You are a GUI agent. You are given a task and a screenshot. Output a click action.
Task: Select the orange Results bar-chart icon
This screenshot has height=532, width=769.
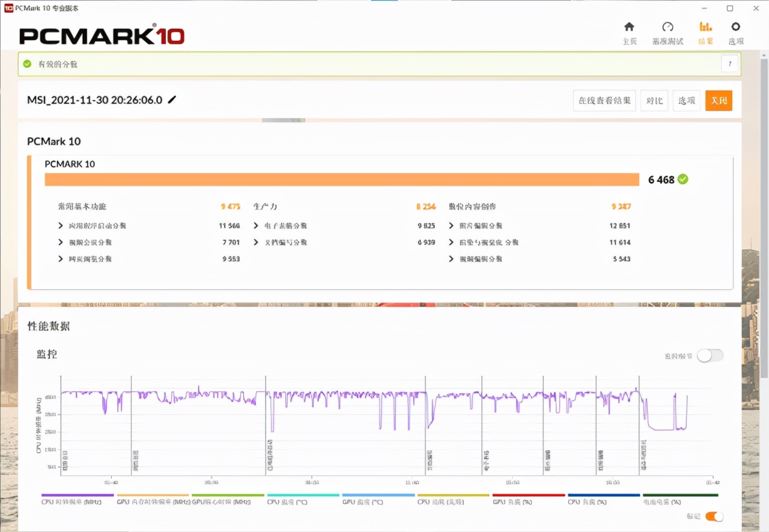click(x=705, y=27)
